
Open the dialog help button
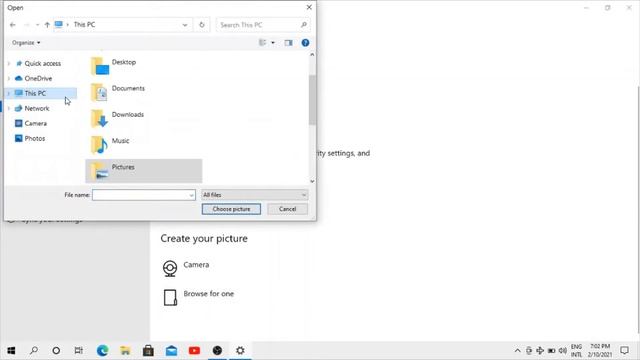tap(305, 42)
